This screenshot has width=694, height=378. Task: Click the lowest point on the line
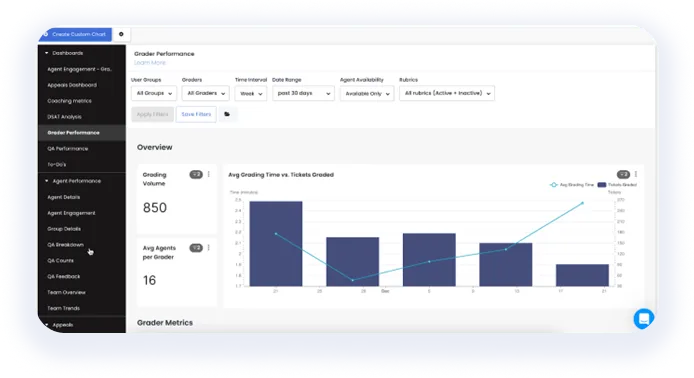tap(352, 280)
